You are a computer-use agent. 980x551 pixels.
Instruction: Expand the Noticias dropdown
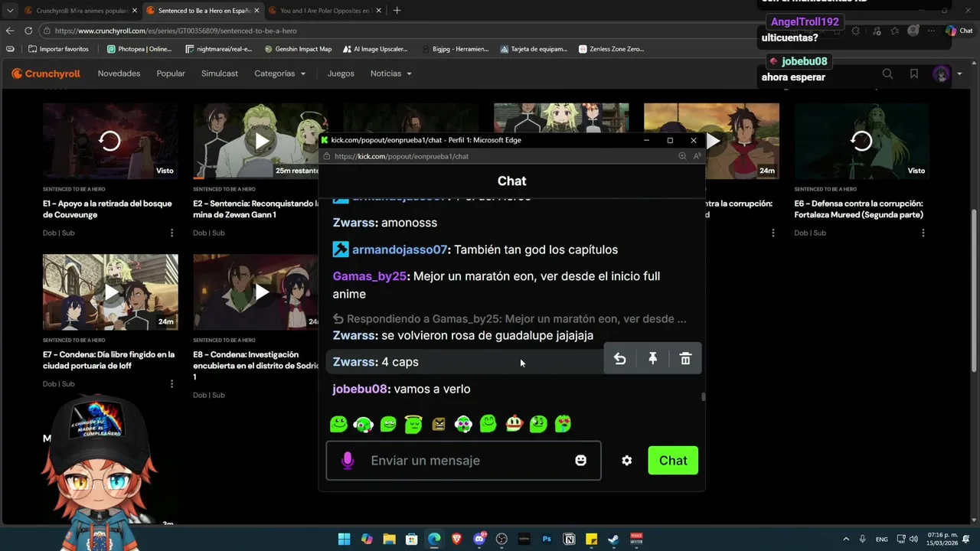(x=391, y=73)
